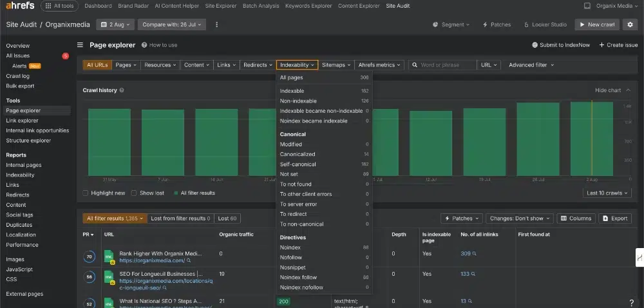Image resolution: width=644 pixels, height=308 pixels.
Task: Click the 2 Aug bar in crawl chart
Action: click(x=591, y=139)
